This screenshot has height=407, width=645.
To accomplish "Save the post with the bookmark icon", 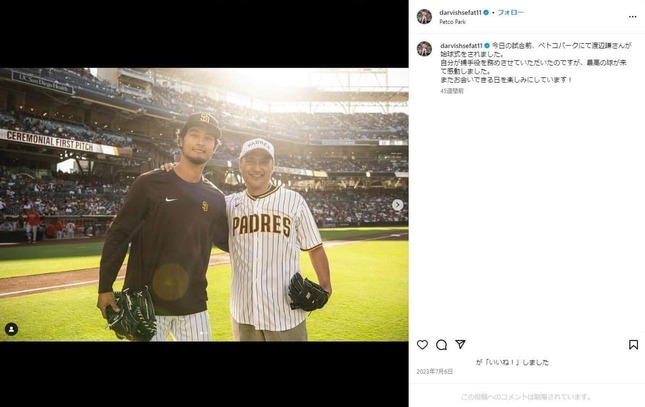I will tap(633, 345).
